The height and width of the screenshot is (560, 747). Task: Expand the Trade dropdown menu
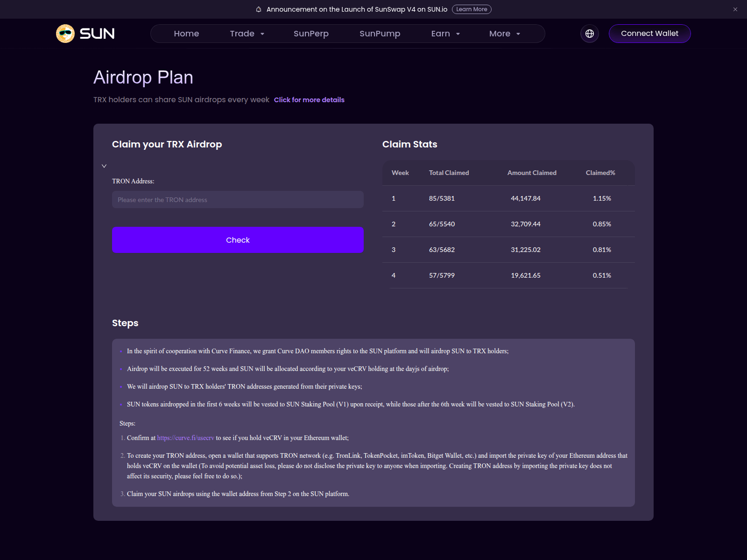click(x=247, y=34)
